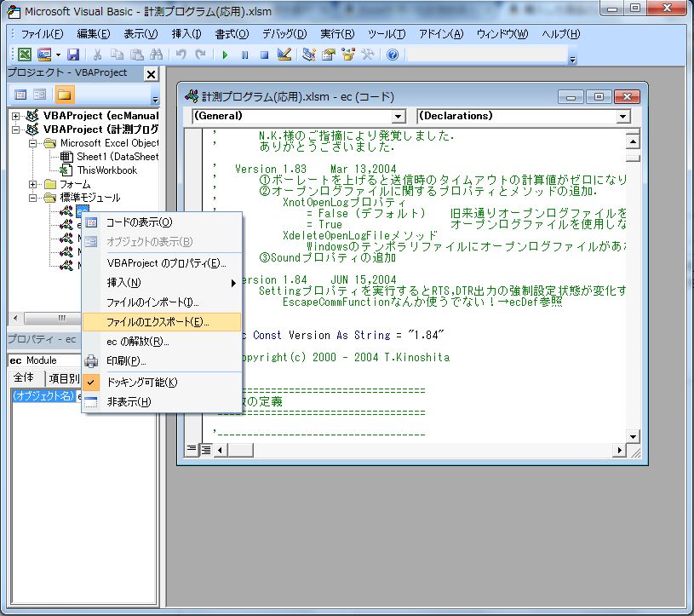The width and height of the screenshot is (694, 616).
Task: Select Sheet1 (DataSheet) in the project tree
Action: tap(109, 157)
